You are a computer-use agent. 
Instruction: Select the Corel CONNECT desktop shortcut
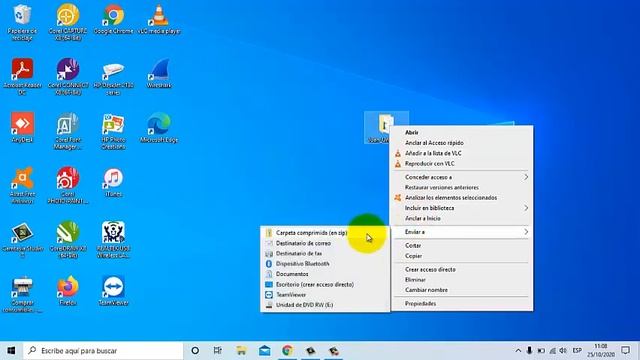pos(68,77)
